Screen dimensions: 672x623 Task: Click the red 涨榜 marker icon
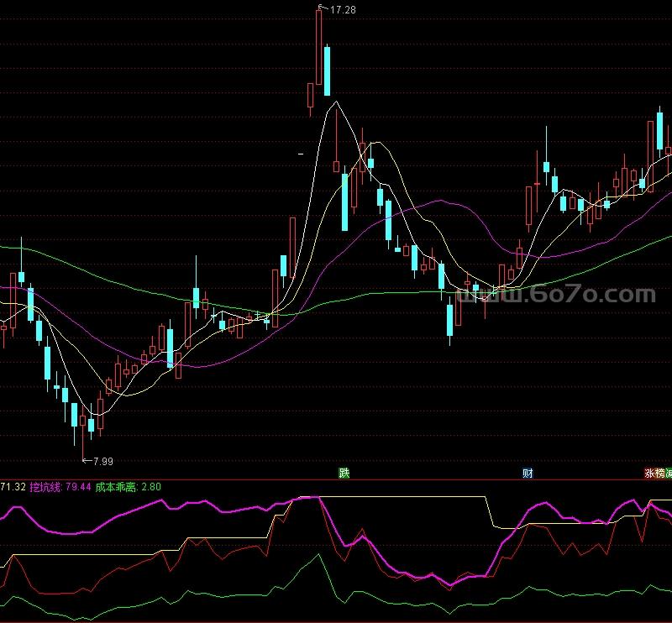click(654, 473)
